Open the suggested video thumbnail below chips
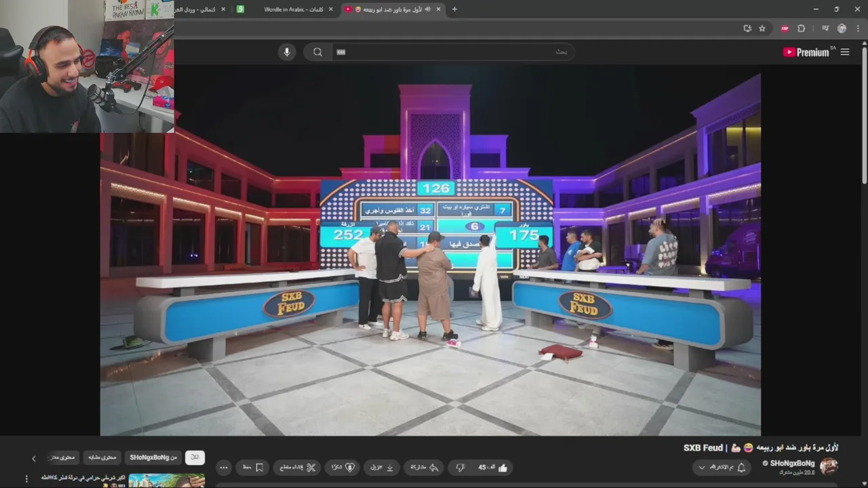Screen dimensions: 868x488 click(x=167, y=481)
